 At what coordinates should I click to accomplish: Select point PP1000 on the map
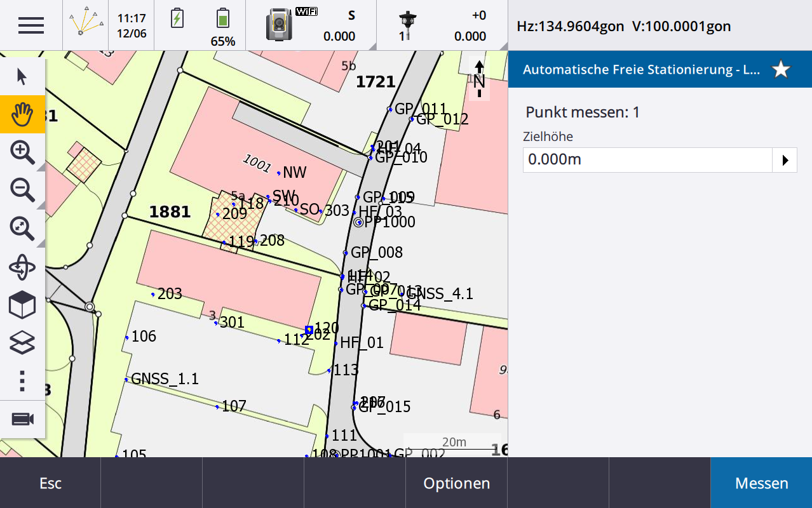(x=359, y=222)
